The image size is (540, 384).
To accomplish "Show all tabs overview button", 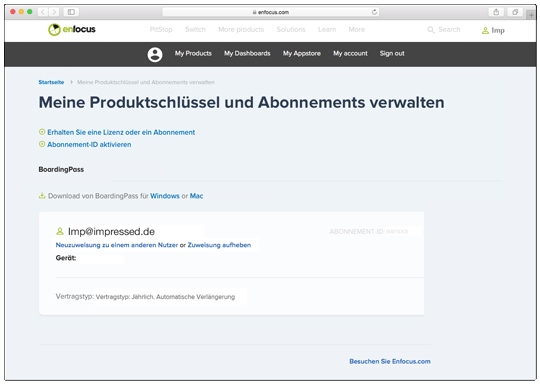I will pyautogui.click(x=515, y=12).
